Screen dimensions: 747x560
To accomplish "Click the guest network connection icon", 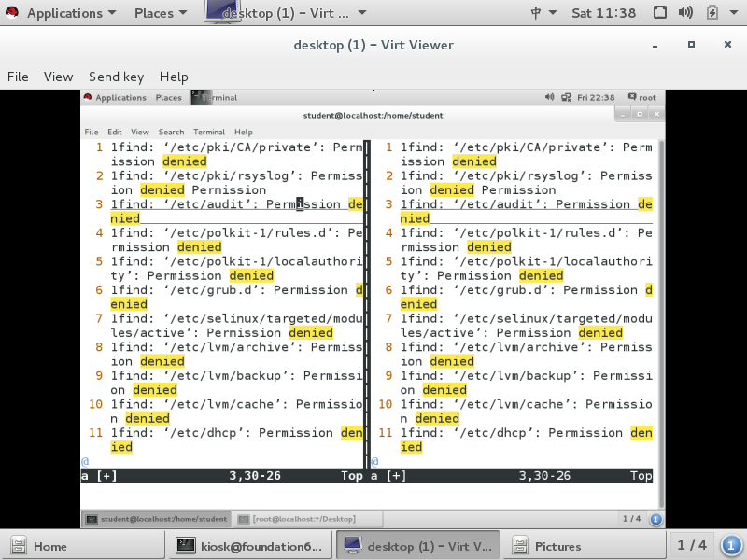I will [x=566, y=98].
